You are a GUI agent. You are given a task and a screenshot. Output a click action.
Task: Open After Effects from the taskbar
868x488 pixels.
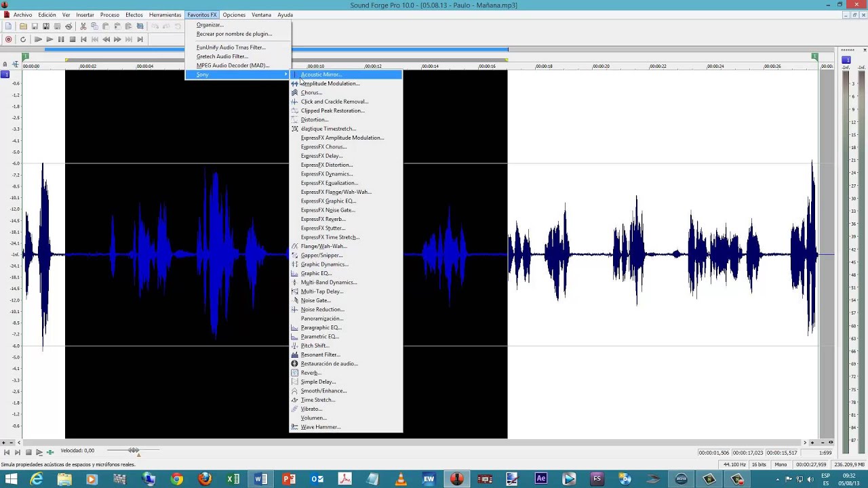(541, 479)
